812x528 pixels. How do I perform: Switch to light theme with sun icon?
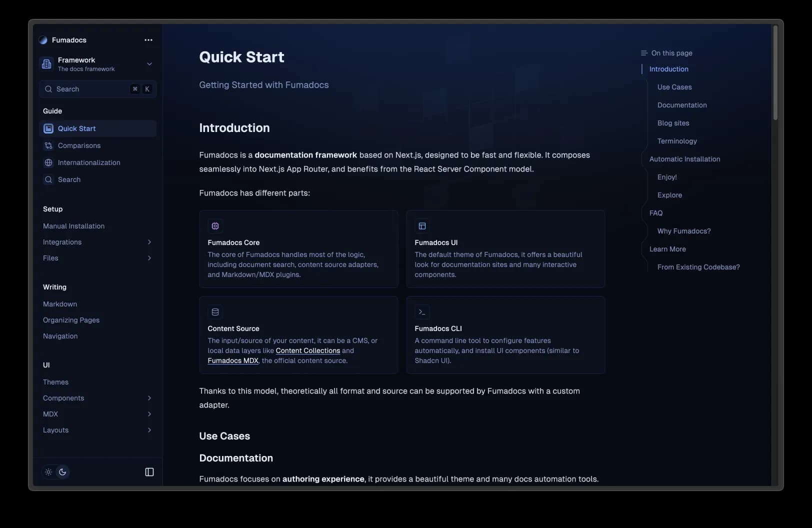[x=48, y=472]
